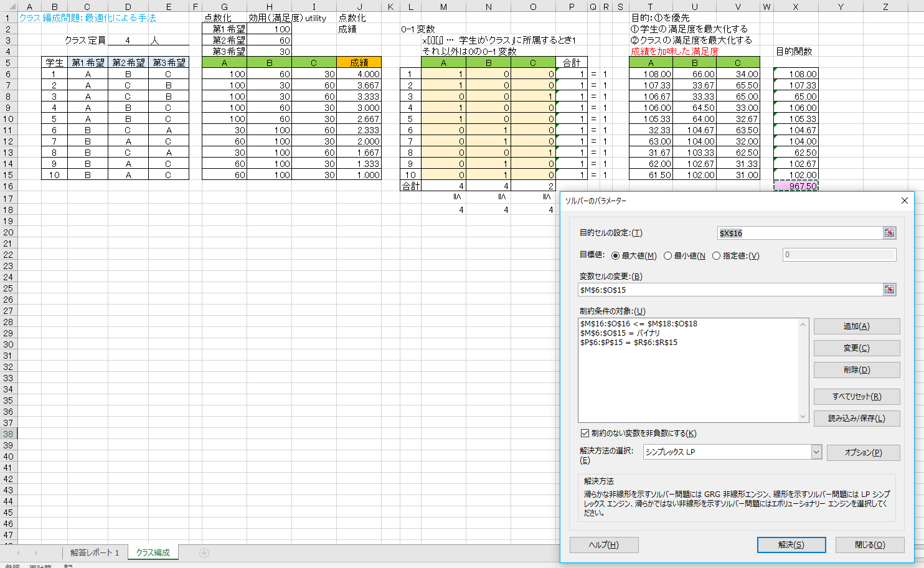Select column G header

tap(224, 7)
